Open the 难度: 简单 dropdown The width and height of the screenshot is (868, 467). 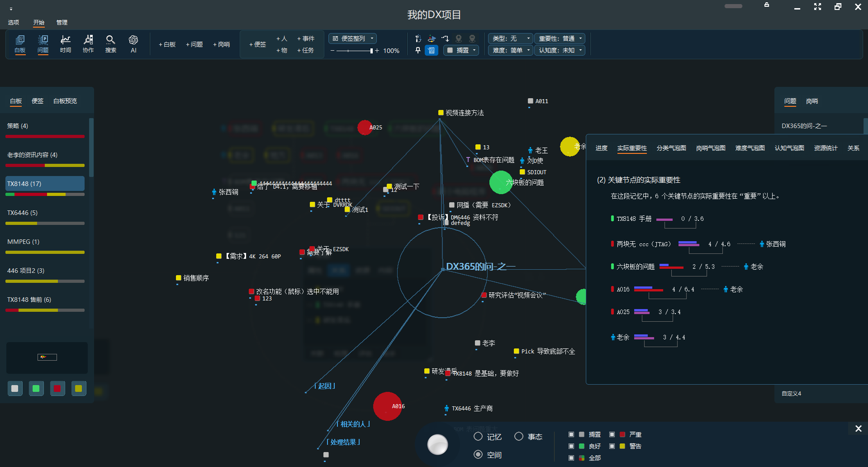(510, 50)
